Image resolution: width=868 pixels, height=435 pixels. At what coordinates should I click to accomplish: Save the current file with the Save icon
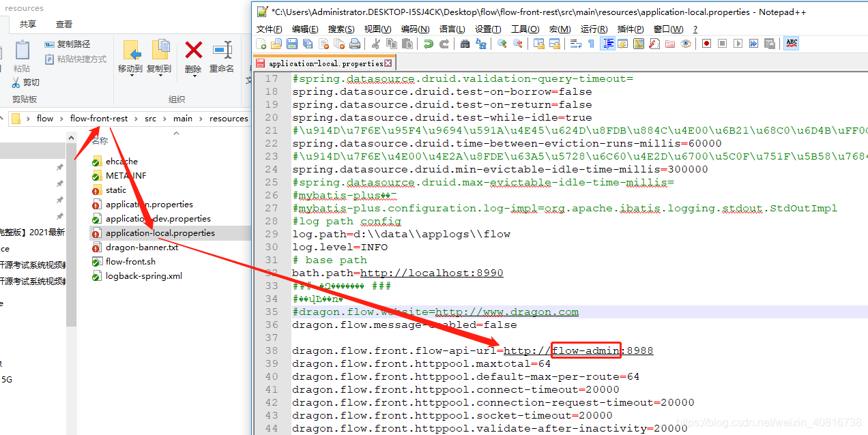[292, 44]
